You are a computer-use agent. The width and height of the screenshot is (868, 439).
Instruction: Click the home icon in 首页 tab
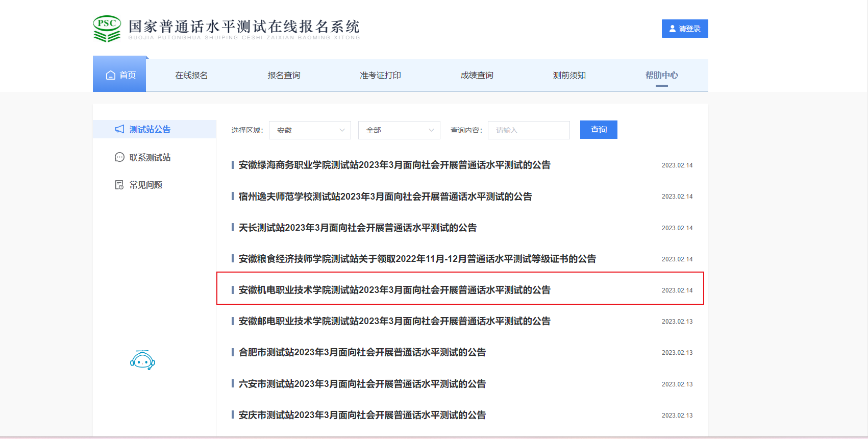(111, 76)
